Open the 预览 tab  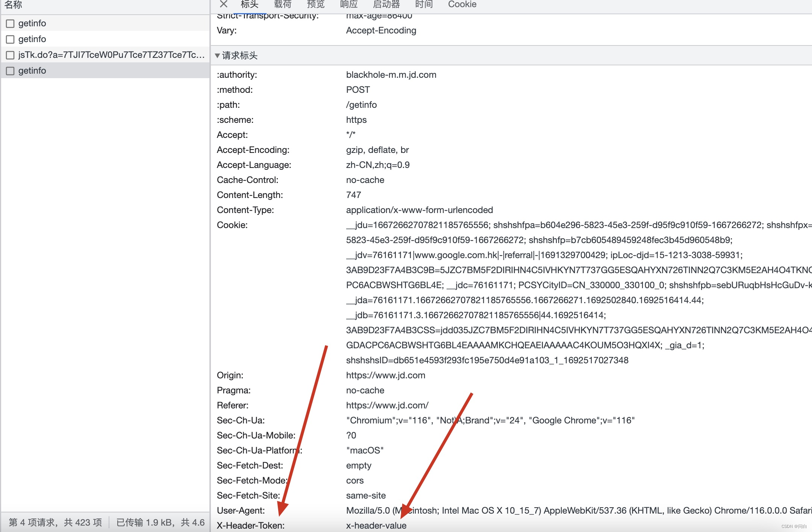point(316,4)
